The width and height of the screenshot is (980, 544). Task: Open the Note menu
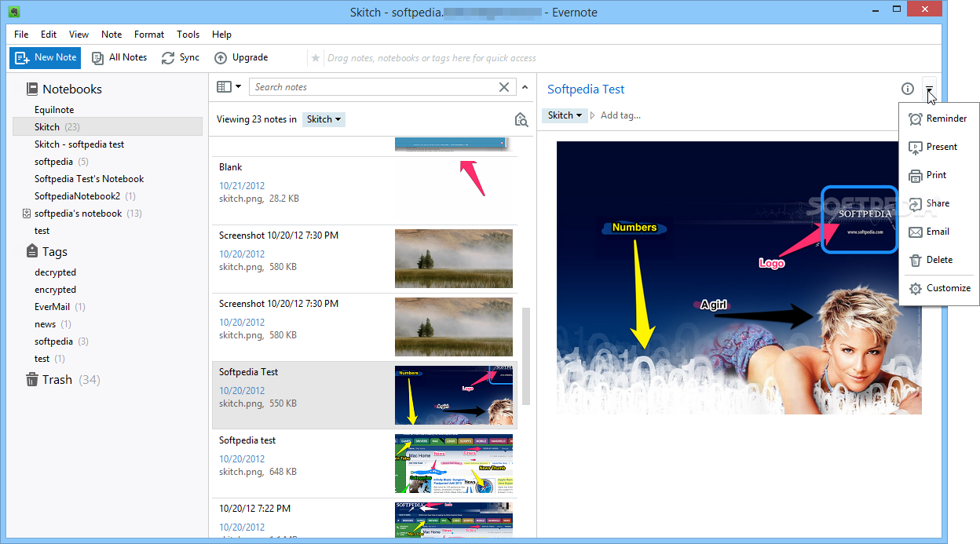coord(112,35)
